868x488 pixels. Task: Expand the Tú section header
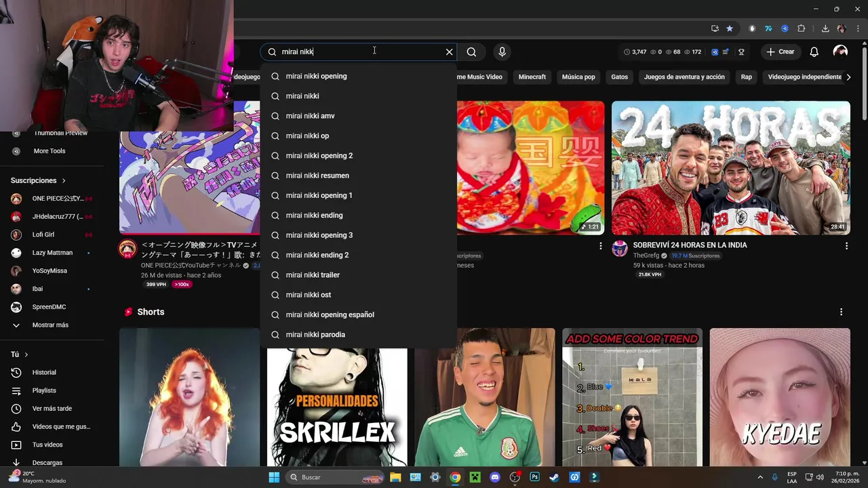pyautogui.click(x=19, y=354)
